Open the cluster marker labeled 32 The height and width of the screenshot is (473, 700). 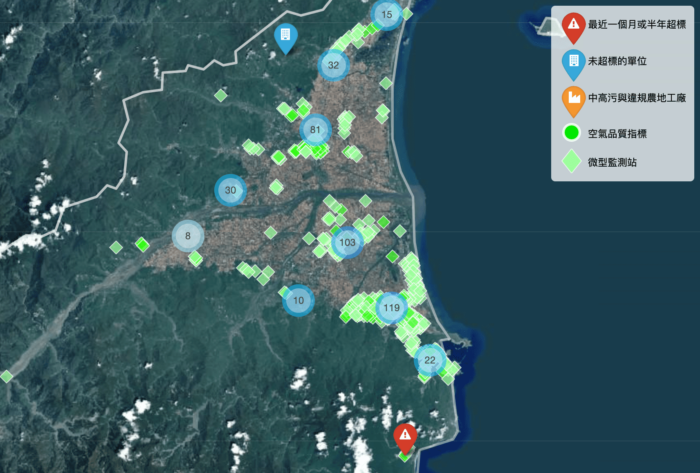click(x=333, y=65)
